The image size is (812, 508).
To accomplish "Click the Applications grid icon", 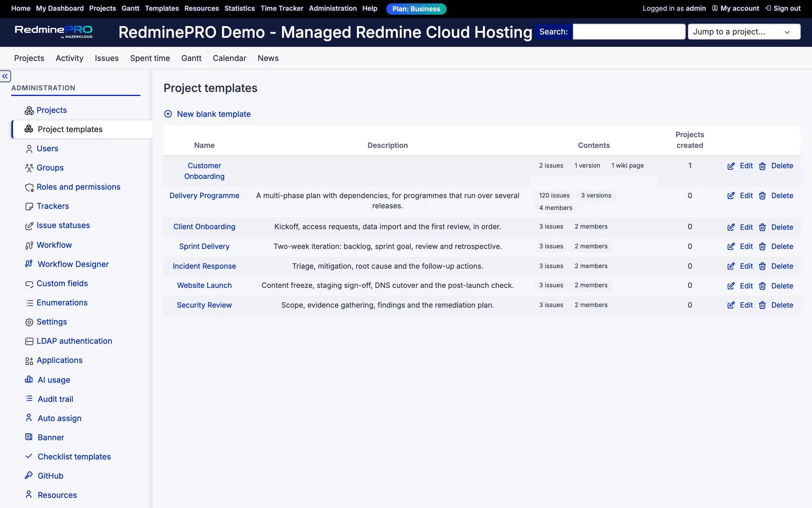I will click(x=29, y=361).
